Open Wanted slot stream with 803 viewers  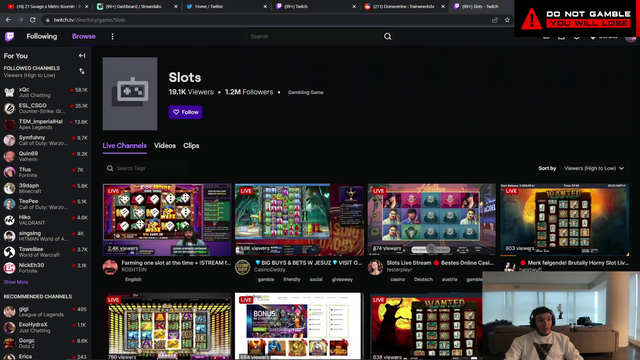tap(564, 220)
